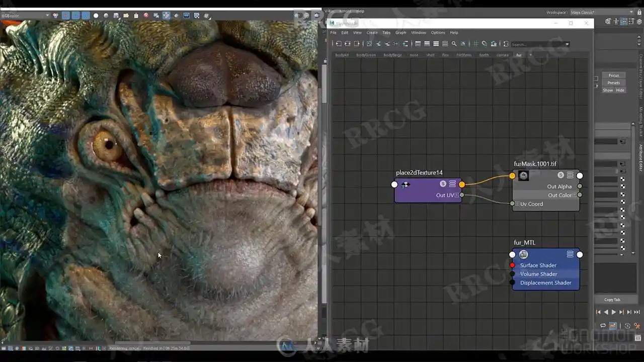Toggle the red channel button in V-Ray frame buffer

pos(66,16)
